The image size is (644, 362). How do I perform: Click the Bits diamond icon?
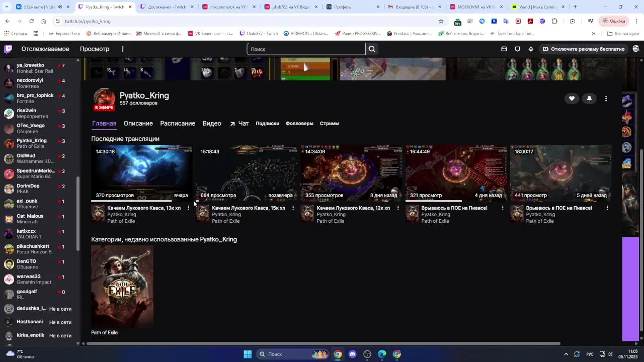(x=531, y=49)
